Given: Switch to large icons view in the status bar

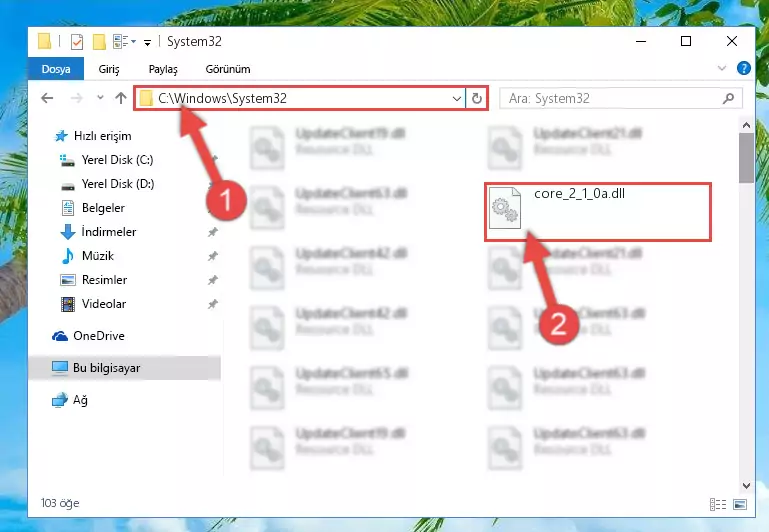Looking at the screenshot, I should tap(740, 504).
